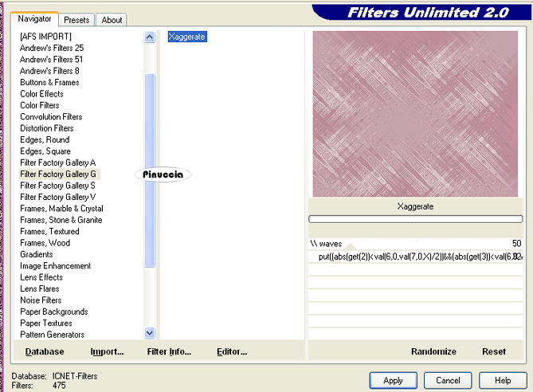Select Buttons & Frames category
Viewport: 533px width, 392px height.
coord(49,82)
